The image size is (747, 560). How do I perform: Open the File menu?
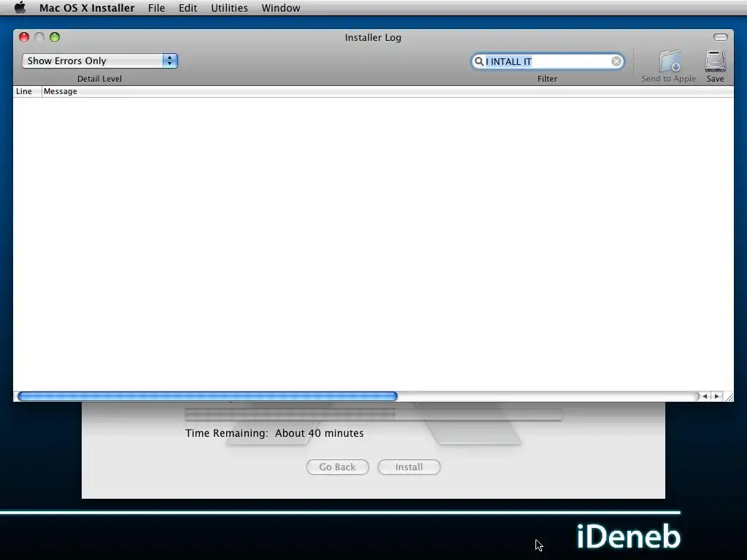(x=156, y=8)
